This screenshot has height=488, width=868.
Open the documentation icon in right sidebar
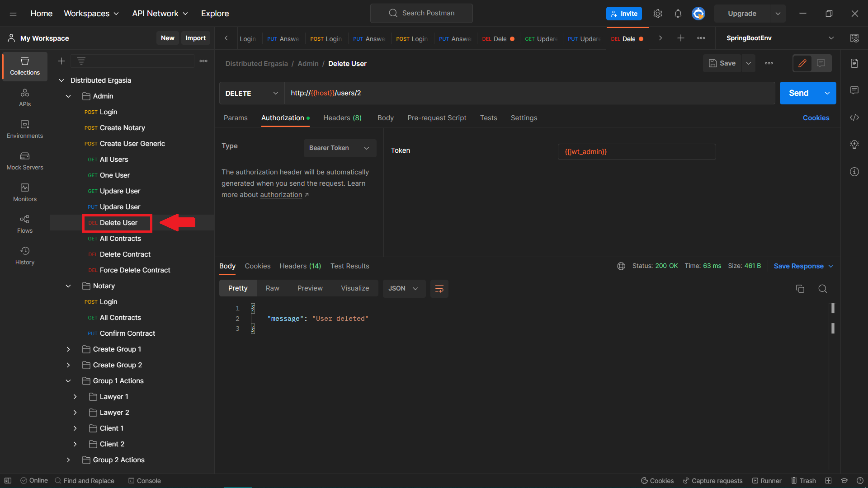pos(854,63)
